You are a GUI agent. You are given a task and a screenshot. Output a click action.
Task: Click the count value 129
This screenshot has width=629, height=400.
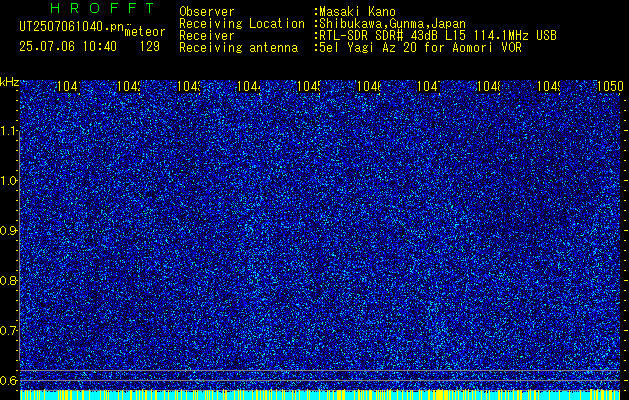pos(150,47)
